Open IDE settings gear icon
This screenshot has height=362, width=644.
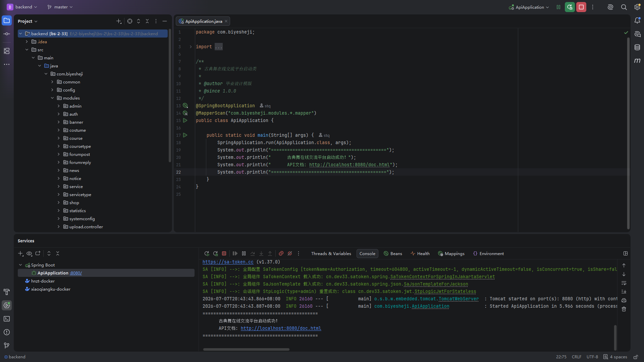tap(637, 7)
